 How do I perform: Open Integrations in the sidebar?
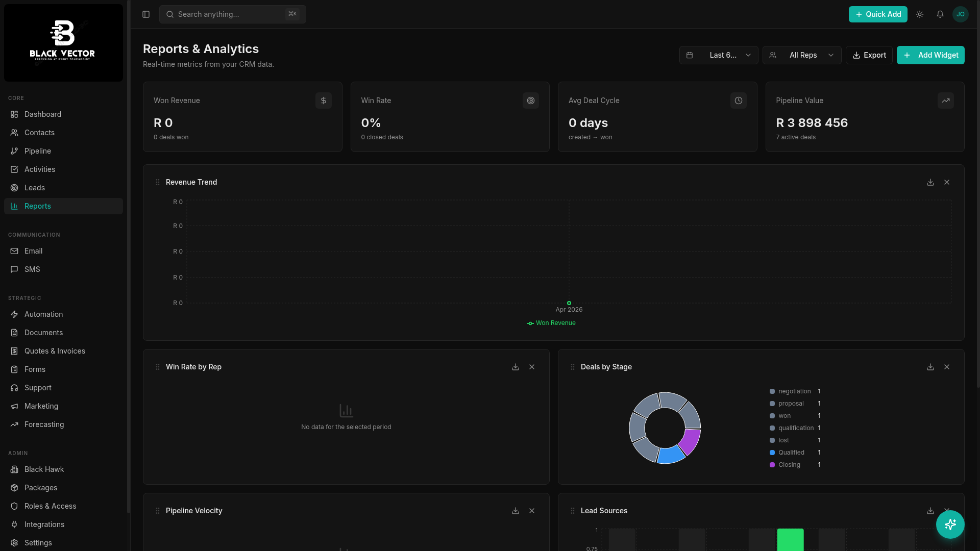tap(63, 524)
